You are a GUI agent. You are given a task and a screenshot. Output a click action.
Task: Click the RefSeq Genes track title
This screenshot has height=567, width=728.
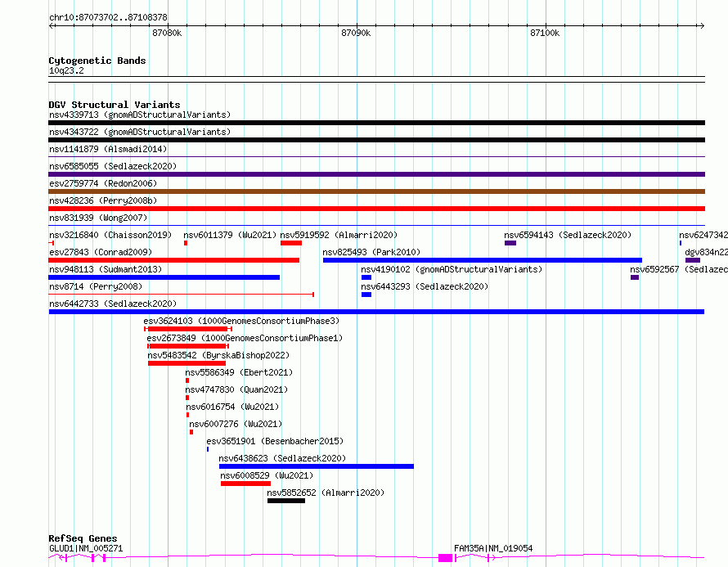83,538
